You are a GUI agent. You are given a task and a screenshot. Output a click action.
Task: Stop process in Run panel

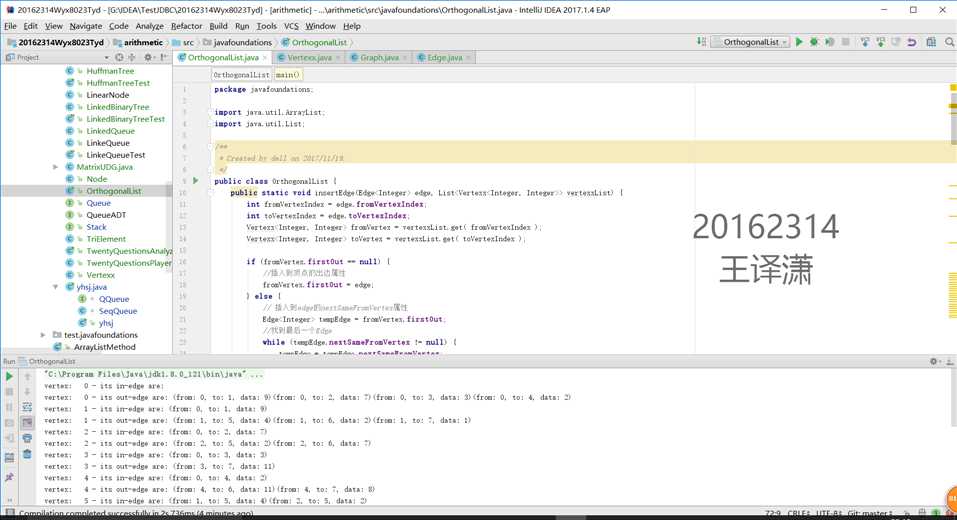click(x=9, y=392)
